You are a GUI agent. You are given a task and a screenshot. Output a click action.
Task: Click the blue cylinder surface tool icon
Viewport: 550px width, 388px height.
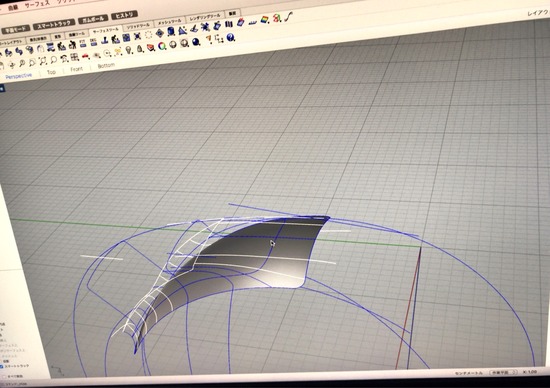point(171,32)
